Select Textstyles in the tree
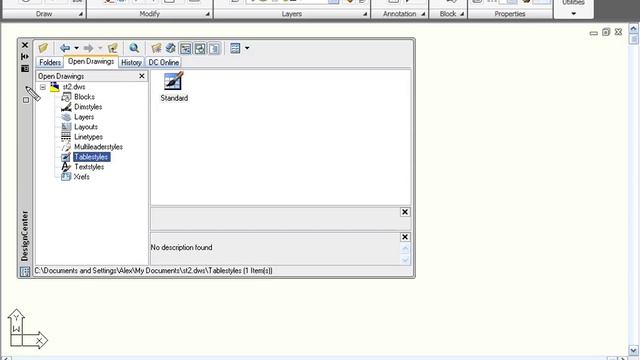Image resolution: width=640 pixels, height=360 pixels. click(x=89, y=167)
